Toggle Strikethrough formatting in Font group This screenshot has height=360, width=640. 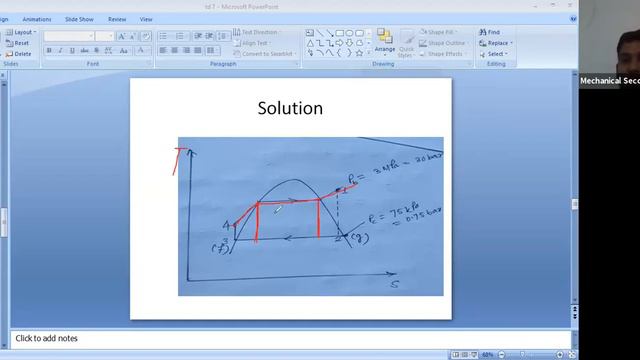[84, 51]
